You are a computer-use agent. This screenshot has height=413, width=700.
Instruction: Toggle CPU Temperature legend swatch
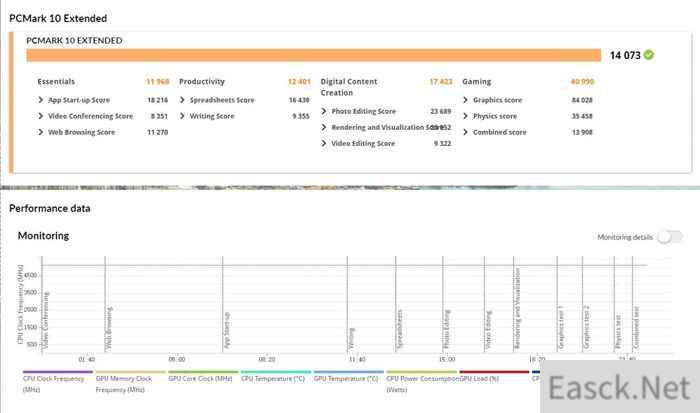276,371
